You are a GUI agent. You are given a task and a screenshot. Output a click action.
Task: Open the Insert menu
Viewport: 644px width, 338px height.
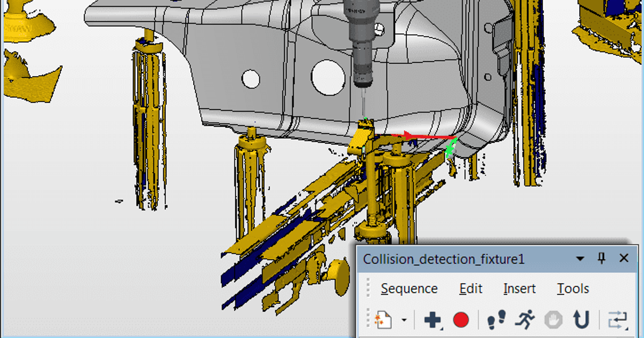coord(519,289)
